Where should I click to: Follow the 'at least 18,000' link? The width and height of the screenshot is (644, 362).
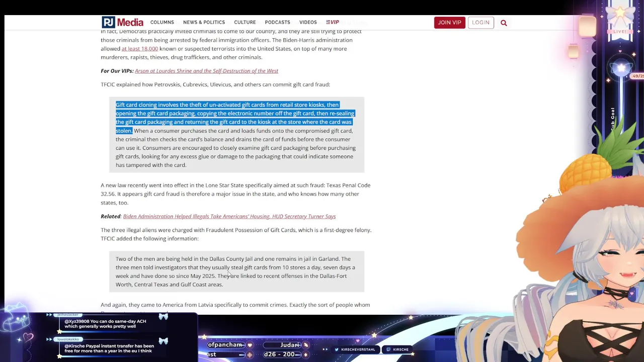(x=140, y=49)
